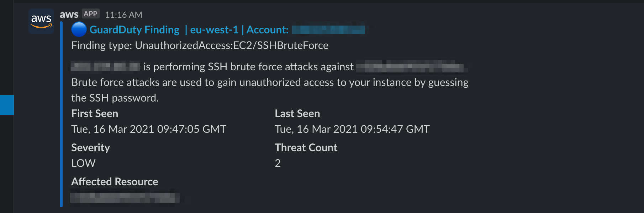Click the blurred account number in title
Image resolution: width=644 pixels, height=213 pixels.
coord(328,30)
